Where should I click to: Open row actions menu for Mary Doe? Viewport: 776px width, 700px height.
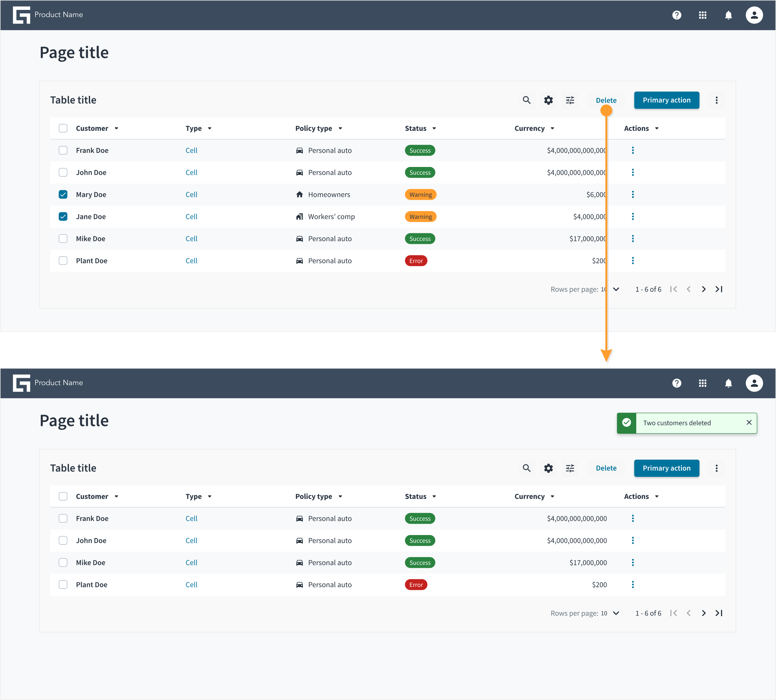pyautogui.click(x=633, y=195)
